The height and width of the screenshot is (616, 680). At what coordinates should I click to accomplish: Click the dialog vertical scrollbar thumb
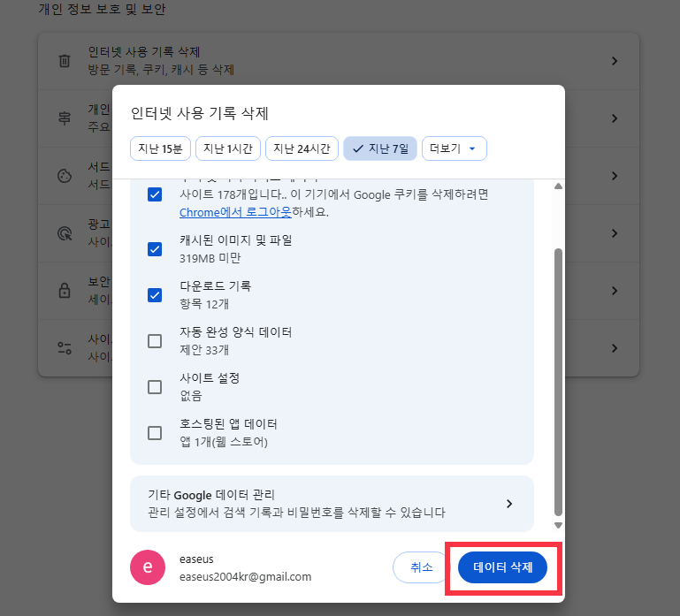coord(559,383)
